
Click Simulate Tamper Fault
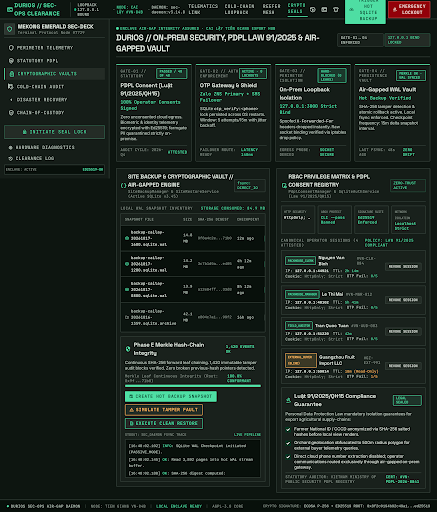tap(164, 410)
